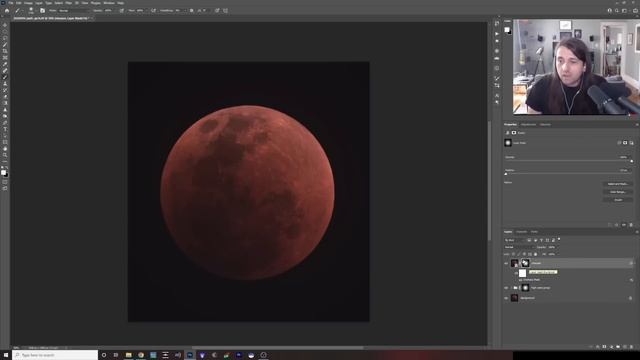Select the Hand tool
This screenshot has height=360, width=640.
point(5,149)
